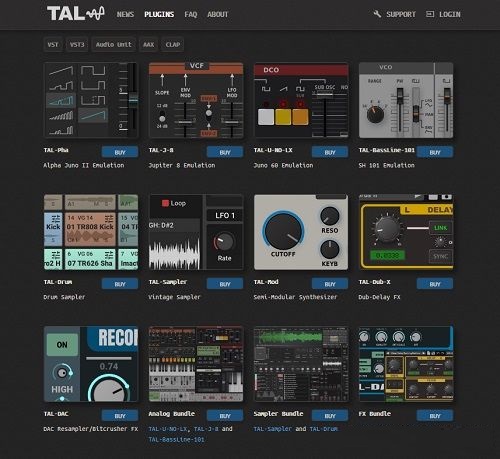Viewport: 500px width, 459px height.
Task: Open the TAL-Pha waveform thumbnail
Action: 91,100
